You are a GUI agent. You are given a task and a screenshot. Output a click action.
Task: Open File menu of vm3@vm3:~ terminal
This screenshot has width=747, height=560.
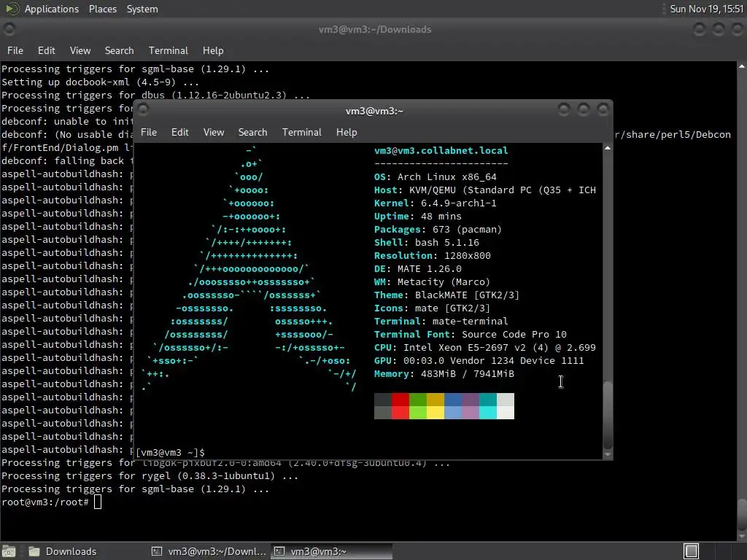(x=149, y=133)
